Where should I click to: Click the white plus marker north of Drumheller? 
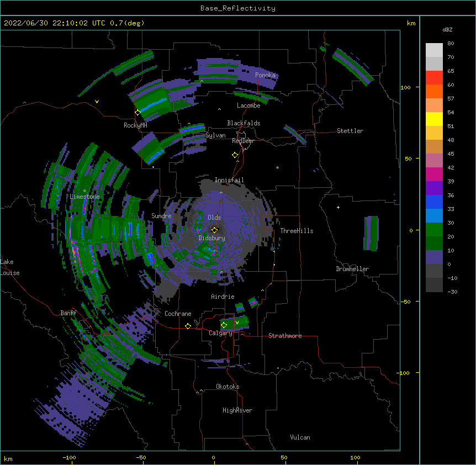point(338,207)
